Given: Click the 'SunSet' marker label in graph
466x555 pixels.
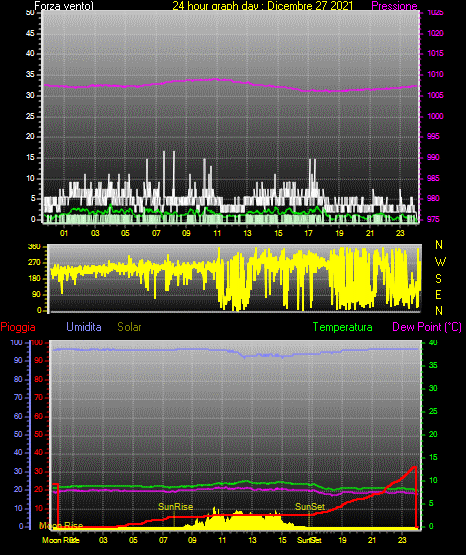Looking at the screenshot, I should point(310,507).
